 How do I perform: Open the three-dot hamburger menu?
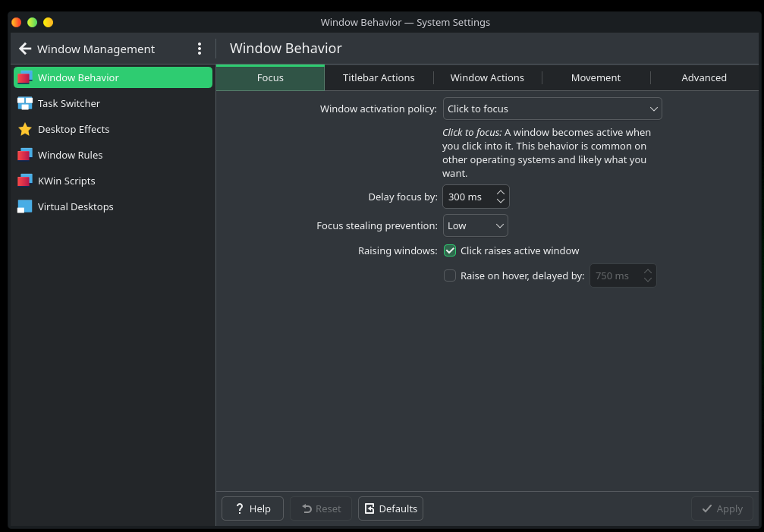click(200, 49)
